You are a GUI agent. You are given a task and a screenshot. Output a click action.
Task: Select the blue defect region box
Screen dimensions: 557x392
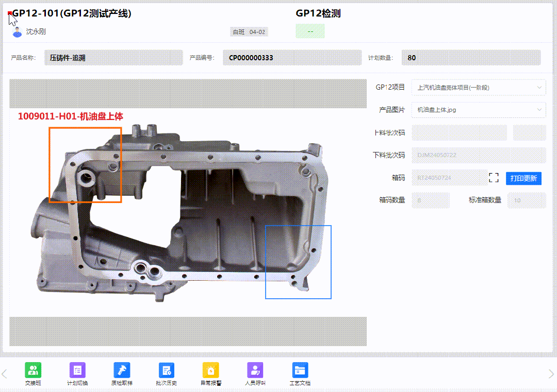tap(298, 262)
